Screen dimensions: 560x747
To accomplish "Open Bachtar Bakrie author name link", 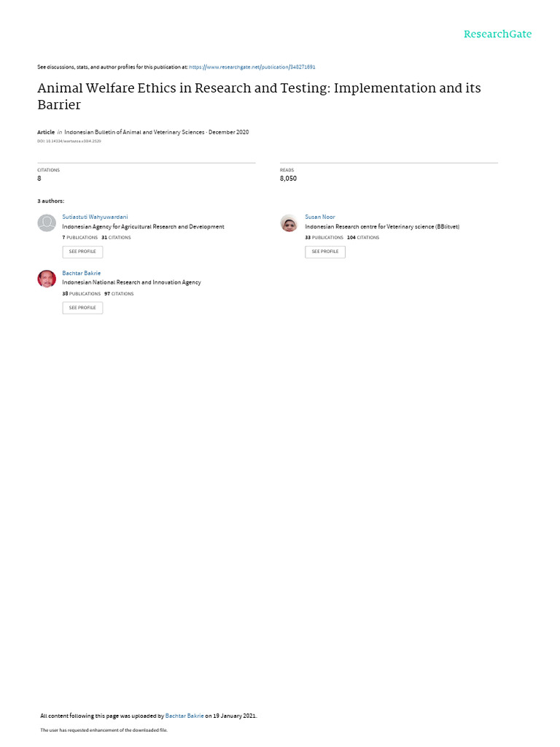I will coord(82,273).
